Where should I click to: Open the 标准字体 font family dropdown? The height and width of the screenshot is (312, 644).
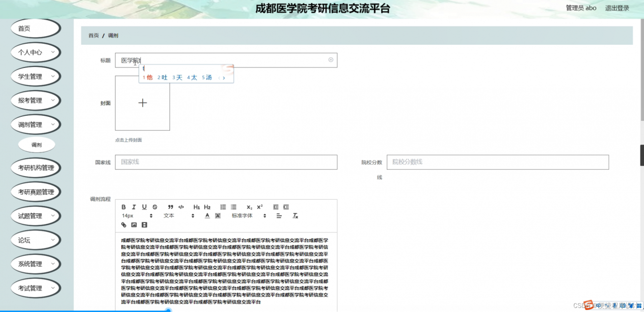click(247, 215)
